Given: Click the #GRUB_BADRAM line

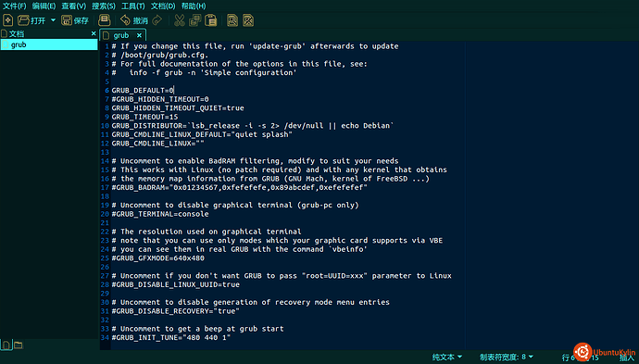Looking at the screenshot, I should pos(240,187).
